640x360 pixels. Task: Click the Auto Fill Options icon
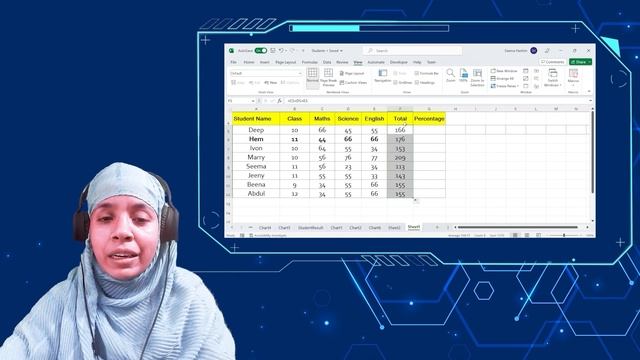[x=416, y=200]
